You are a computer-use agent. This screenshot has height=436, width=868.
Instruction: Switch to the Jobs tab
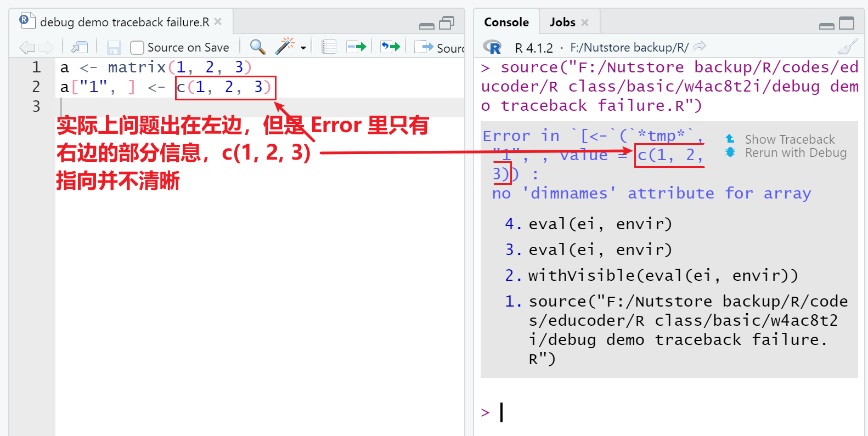coord(562,22)
